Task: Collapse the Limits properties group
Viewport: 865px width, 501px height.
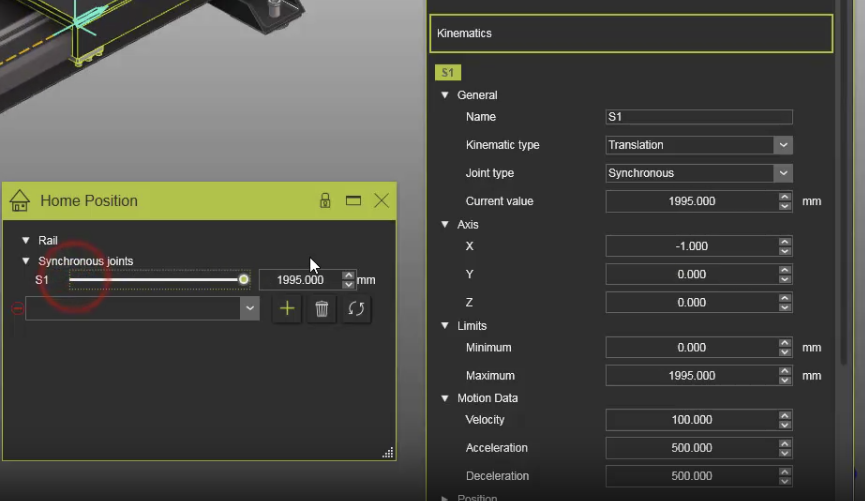Action: [445, 326]
